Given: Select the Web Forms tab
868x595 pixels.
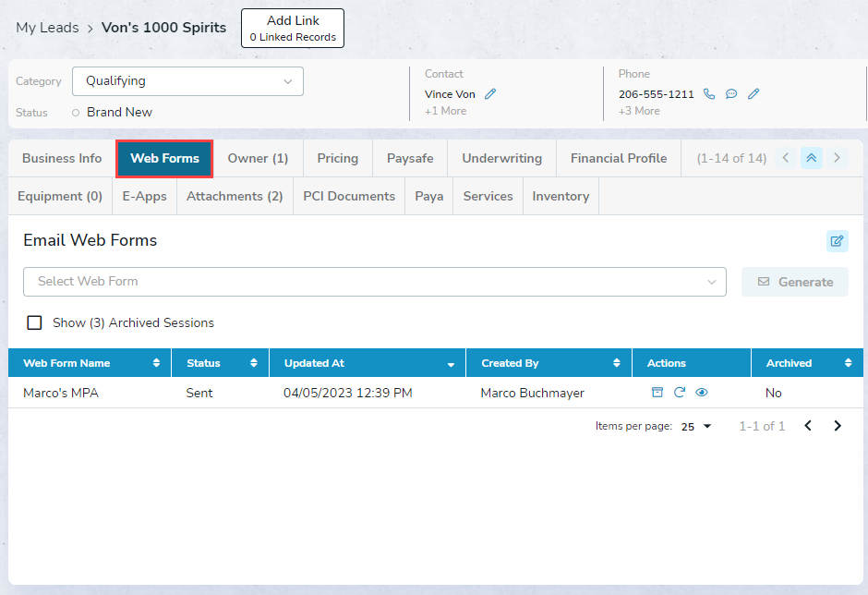Looking at the screenshot, I should 164,158.
